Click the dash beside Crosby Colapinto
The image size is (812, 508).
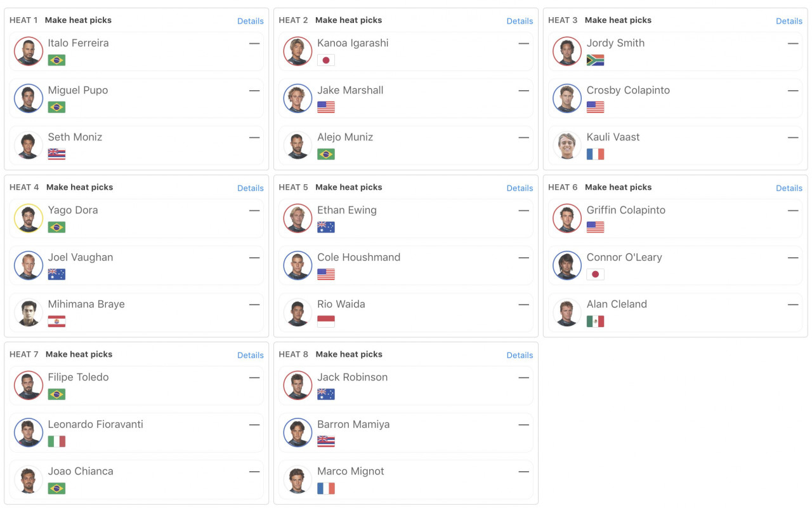tap(793, 91)
